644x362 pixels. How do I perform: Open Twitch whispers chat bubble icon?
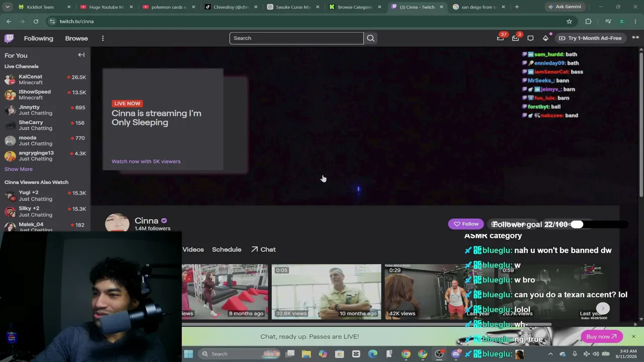coord(530,38)
